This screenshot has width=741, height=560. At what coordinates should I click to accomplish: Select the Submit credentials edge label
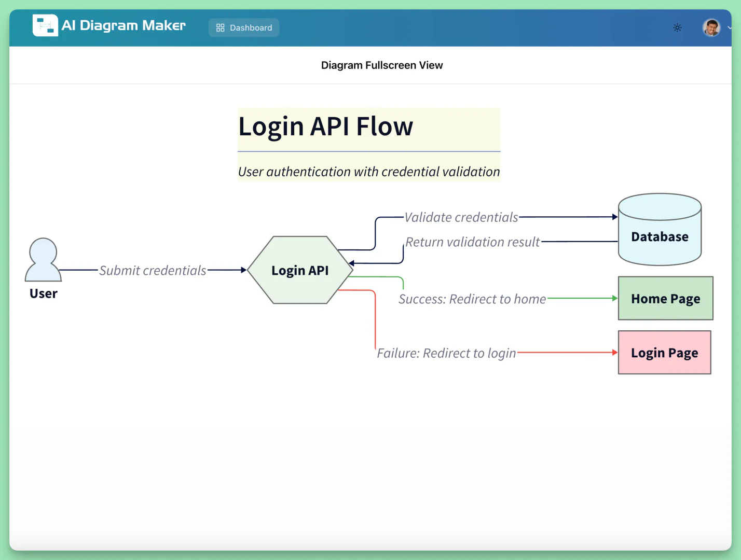tap(153, 270)
